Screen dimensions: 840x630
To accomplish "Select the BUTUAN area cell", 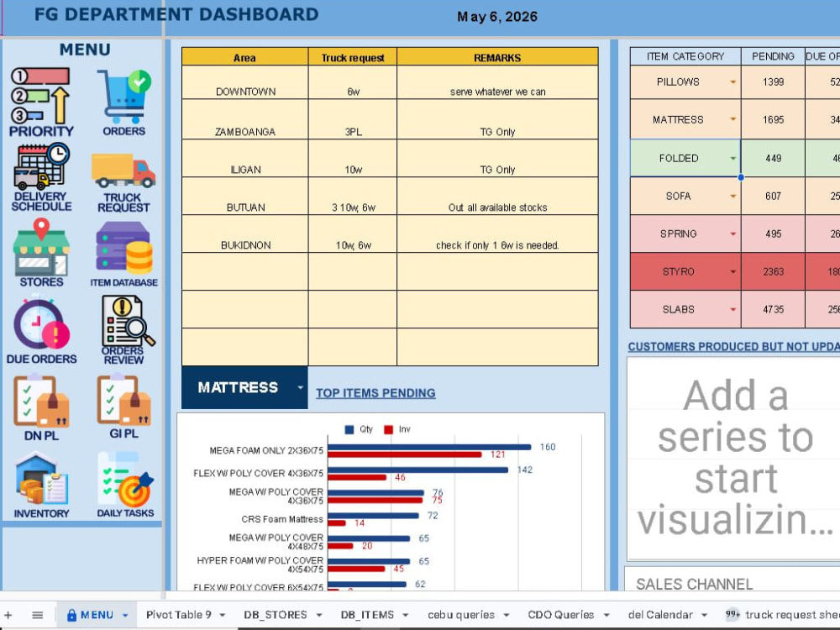I will pyautogui.click(x=244, y=196).
